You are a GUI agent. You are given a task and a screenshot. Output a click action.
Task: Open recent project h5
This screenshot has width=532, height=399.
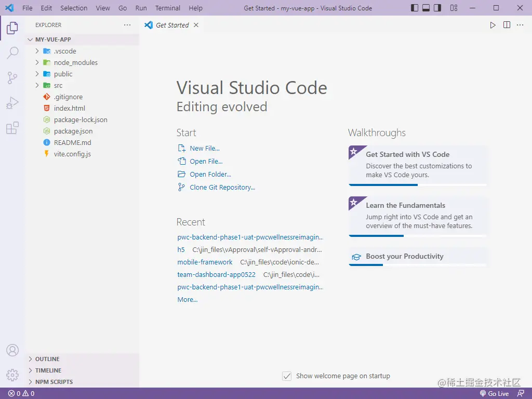tap(181, 250)
